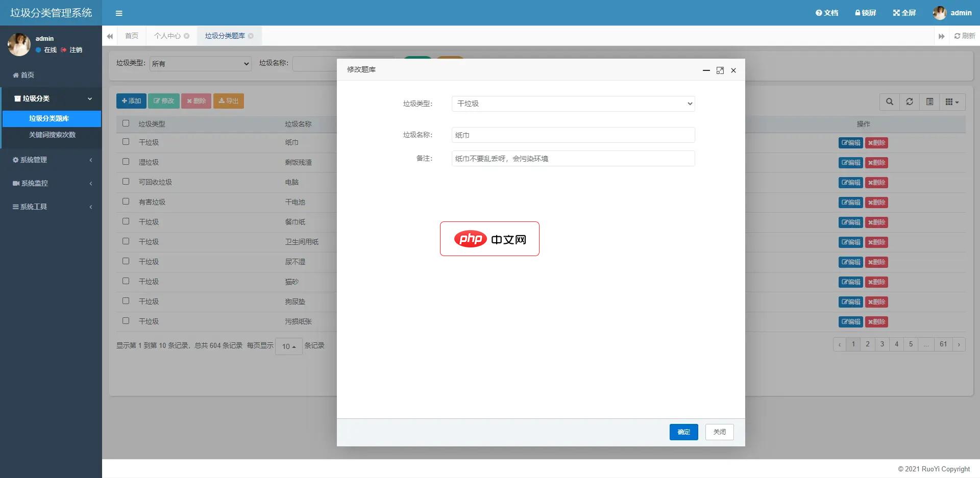Enter fullscreen using the 全屏 icon
Image resolution: width=980 pixels, height=478 pixels.
pyautogui.click(x=903, y=13)
